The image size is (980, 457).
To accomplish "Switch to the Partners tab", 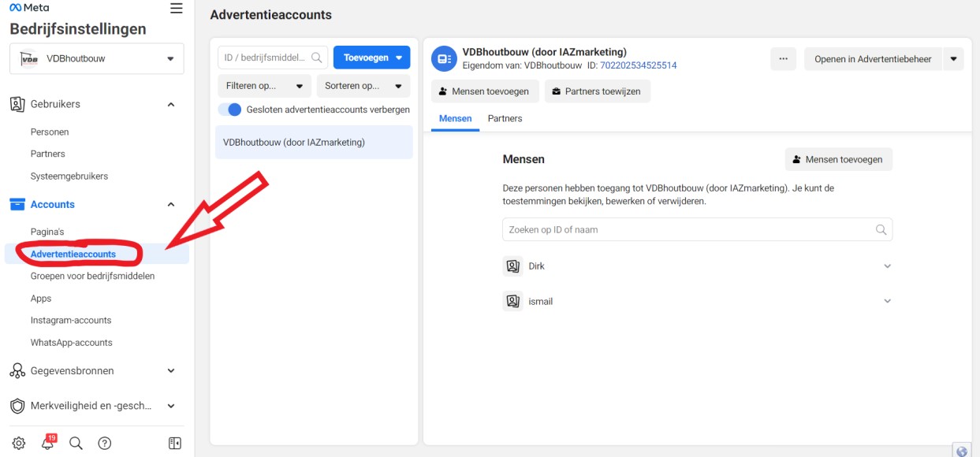I will (505, 119).
